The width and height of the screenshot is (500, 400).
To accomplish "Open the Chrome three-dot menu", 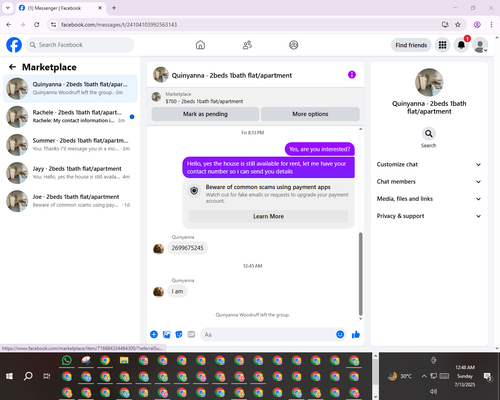I will pos(491,25).
